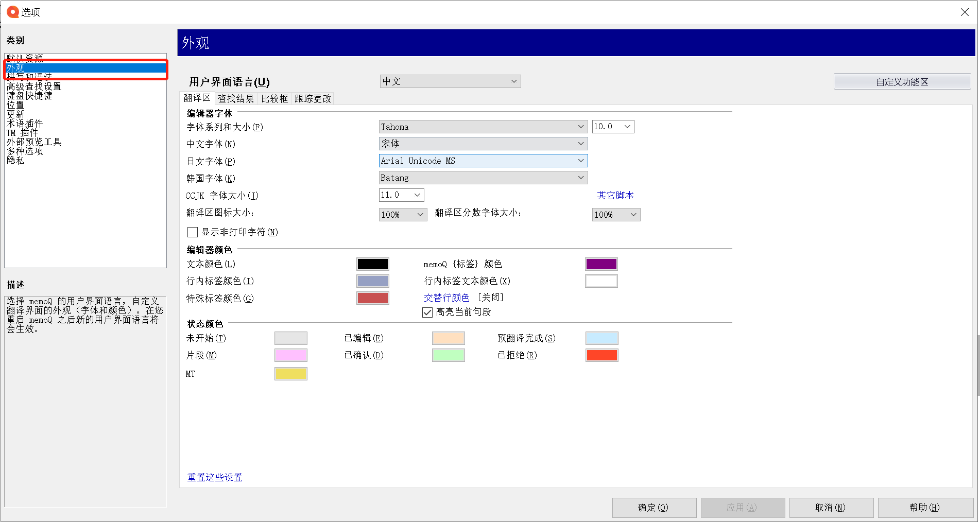
Task: Pick the 预翻译完成 light blue swatch
Action: 602,338
